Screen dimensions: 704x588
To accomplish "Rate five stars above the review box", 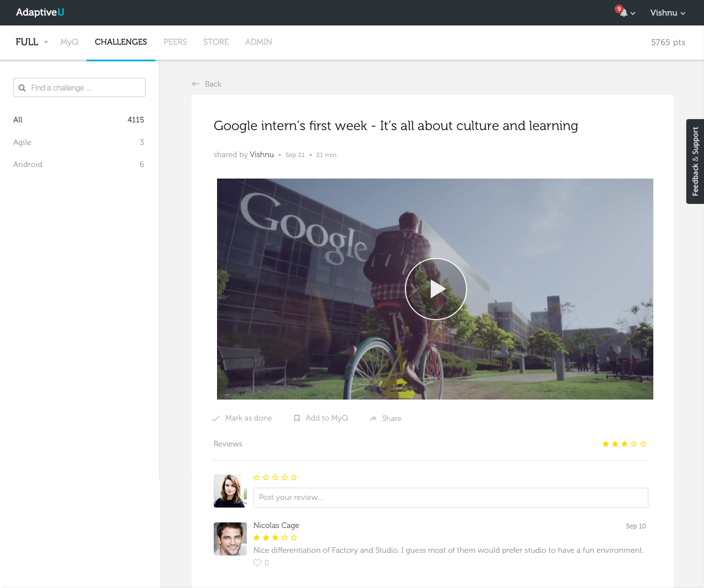I will (294, 477).
